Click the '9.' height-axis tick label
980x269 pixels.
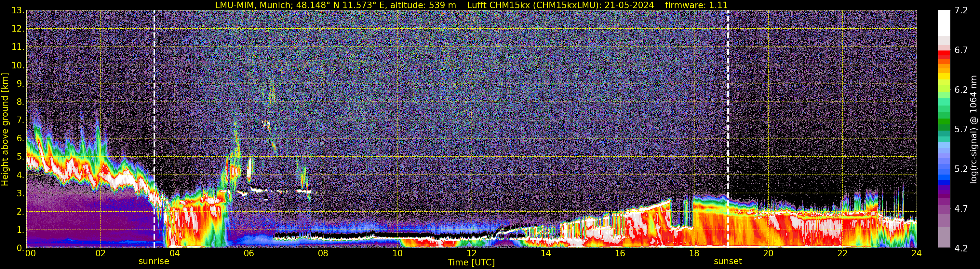coord(20,83)
